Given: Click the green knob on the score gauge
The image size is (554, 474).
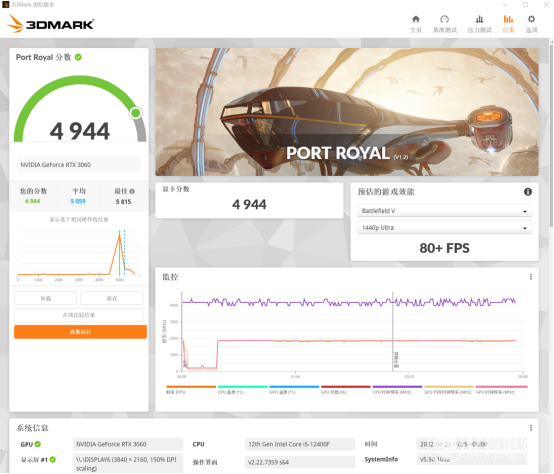Looking at the screenshot, I should [136, 113].
